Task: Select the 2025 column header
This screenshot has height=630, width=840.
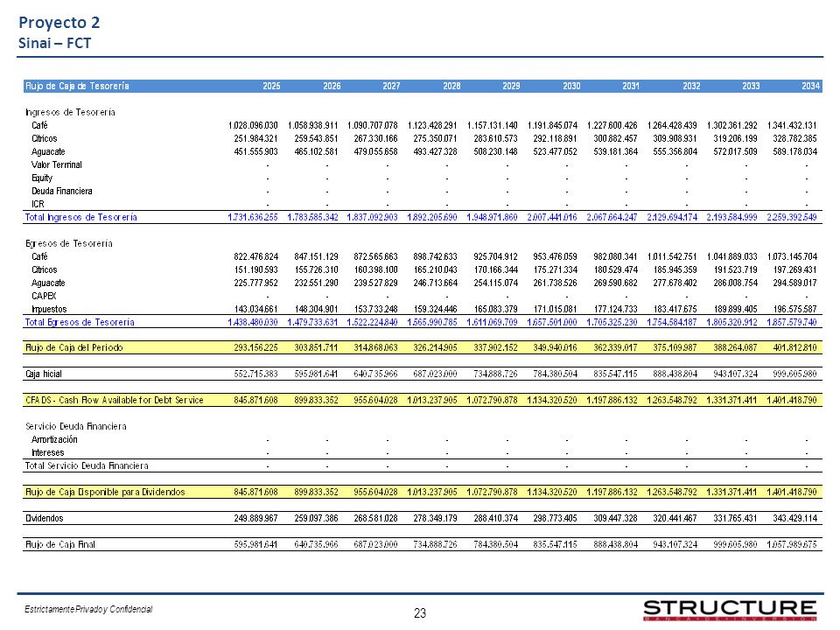Action: 271,86
